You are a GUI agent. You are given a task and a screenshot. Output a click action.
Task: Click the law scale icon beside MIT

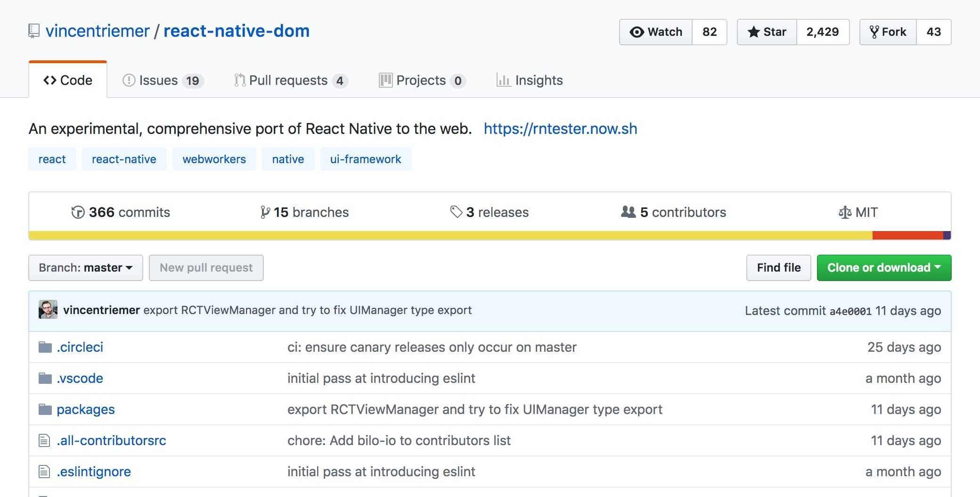(845, 213)
